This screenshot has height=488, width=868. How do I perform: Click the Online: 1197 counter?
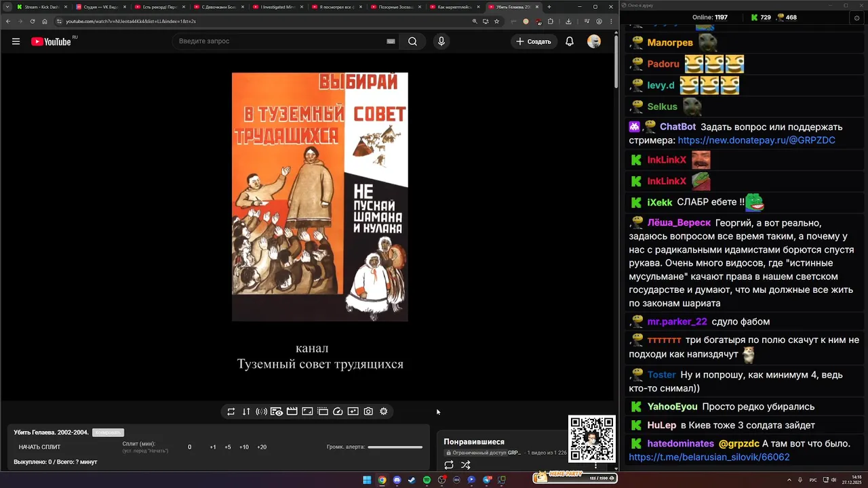pyautogui.click(x=710, y=18)
